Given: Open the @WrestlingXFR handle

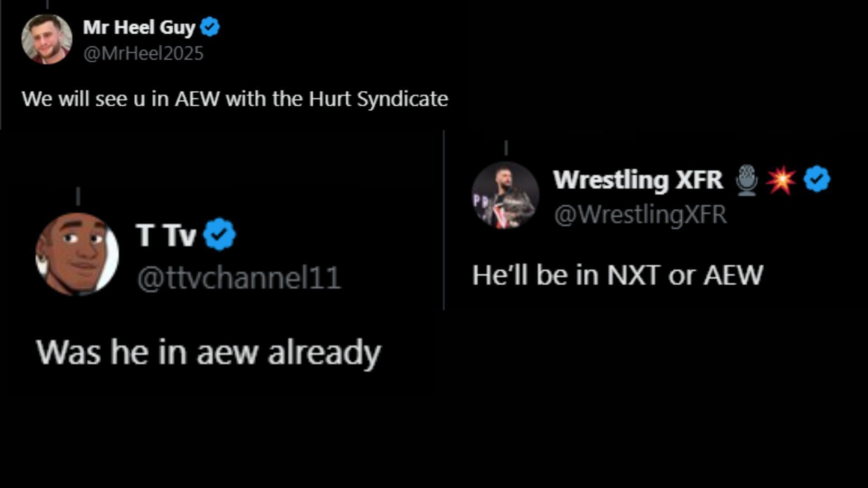Looking at the screenshot, I should 640,214.
